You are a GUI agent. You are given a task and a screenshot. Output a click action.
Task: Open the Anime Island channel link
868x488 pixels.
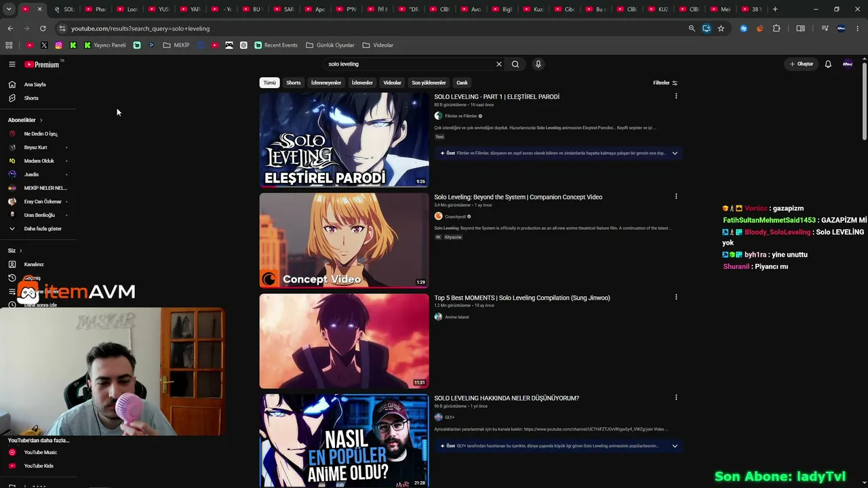click(x=457, y=317)
